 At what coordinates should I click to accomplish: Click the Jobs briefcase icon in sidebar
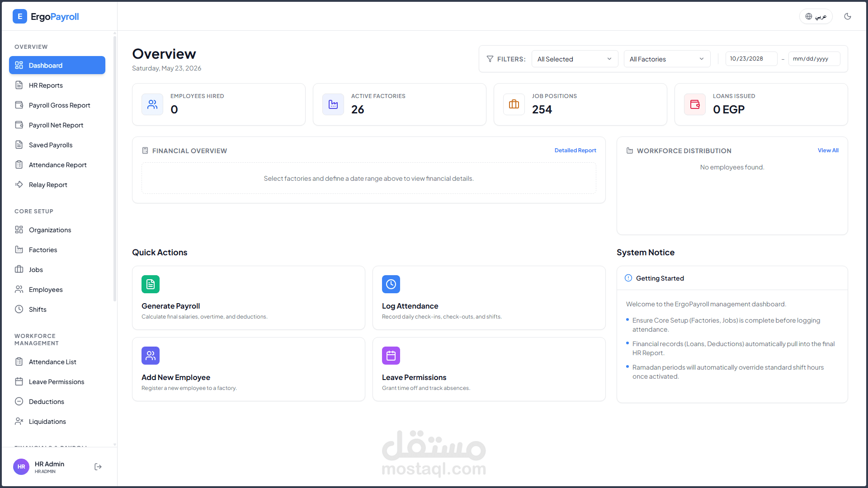19,269
